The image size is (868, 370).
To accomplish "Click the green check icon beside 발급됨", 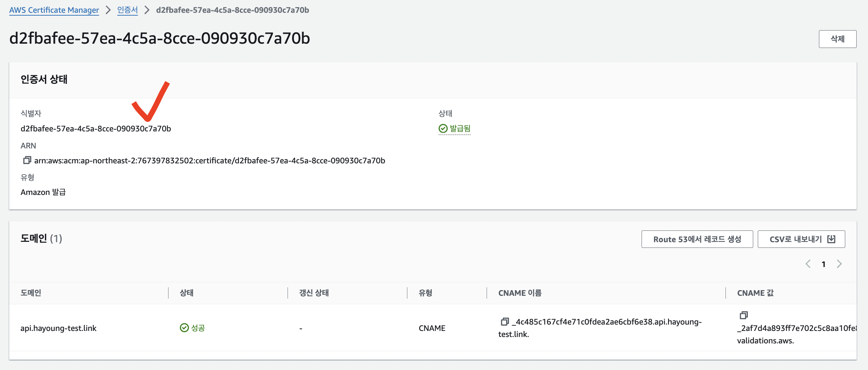I will tap(443, 128).
